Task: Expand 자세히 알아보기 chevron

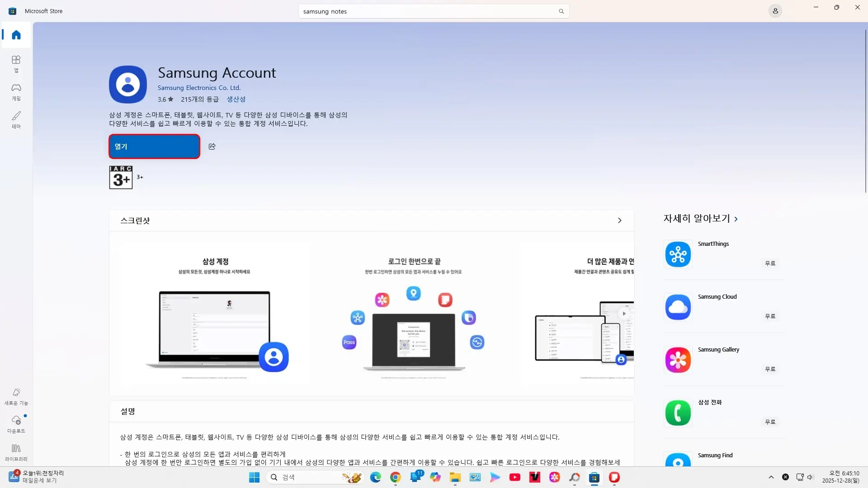Action: tap(736, 219)
